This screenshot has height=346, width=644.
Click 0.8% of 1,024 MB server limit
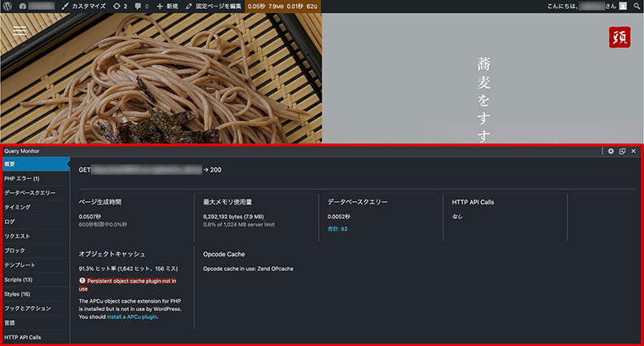point(239,225)
